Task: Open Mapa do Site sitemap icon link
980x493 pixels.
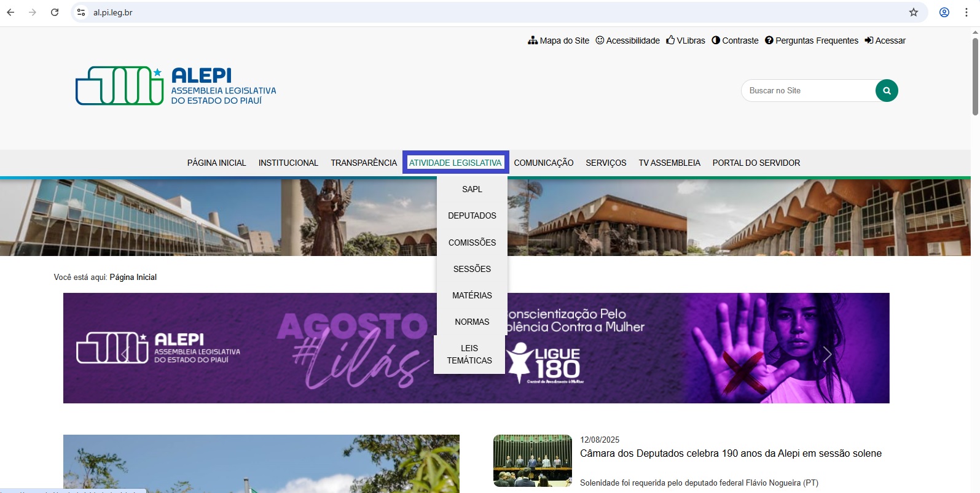Action: 533,41
